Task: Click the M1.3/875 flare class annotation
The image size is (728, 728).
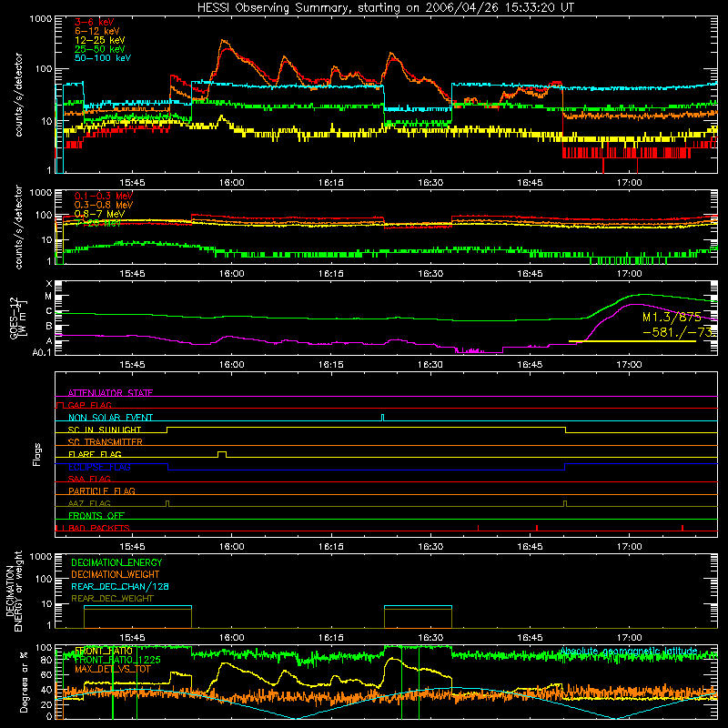Action: pos(672,317)
